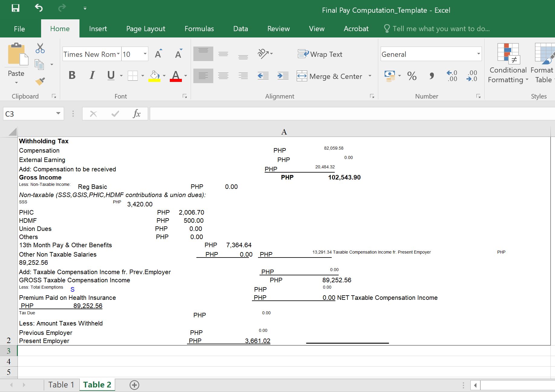Image resolution: width=555 pixels, height=392 pixels.
Task: Expand the Paste options arrow
Action: (16, 83)
